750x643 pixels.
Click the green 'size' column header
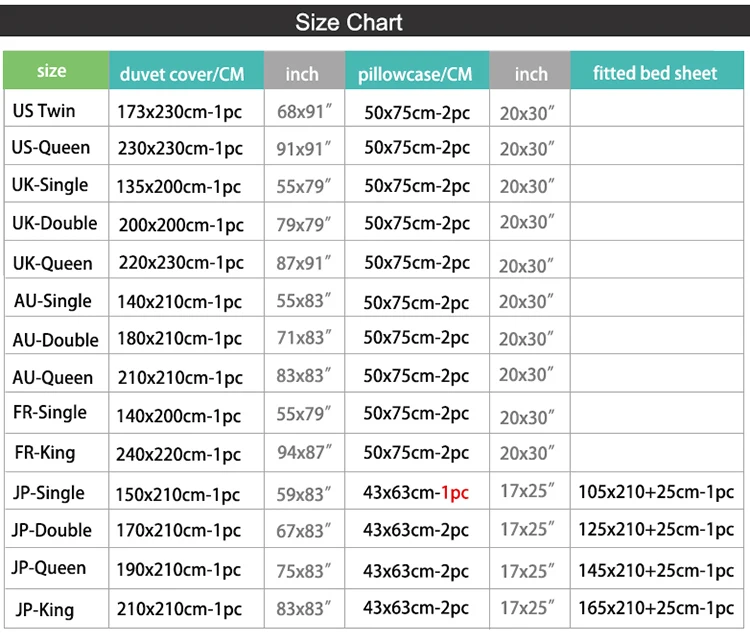click(x=52, y=71)
